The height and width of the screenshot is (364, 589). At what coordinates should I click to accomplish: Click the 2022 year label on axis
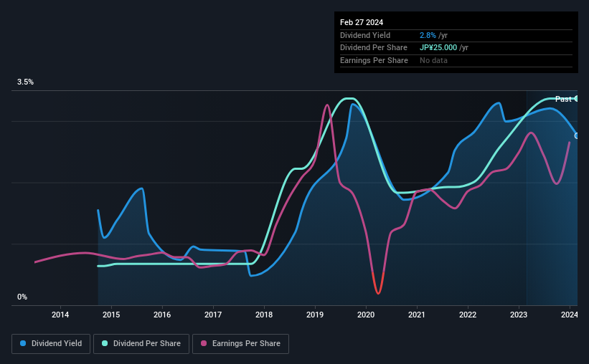pyautogui.click(x=468, y=315)
